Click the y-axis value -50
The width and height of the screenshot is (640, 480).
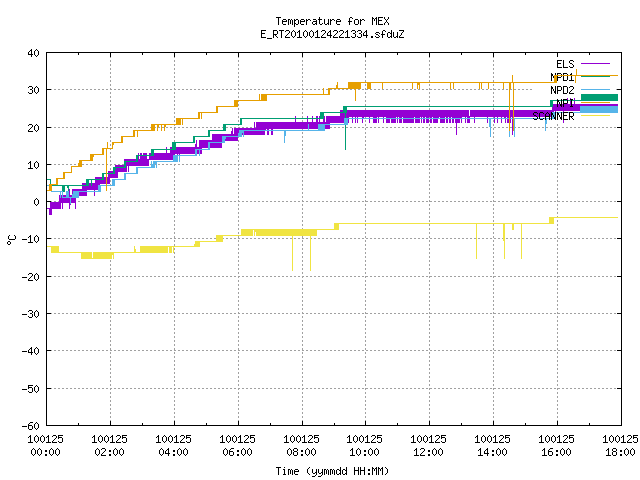pyautogui.click(x=31, y=389)
